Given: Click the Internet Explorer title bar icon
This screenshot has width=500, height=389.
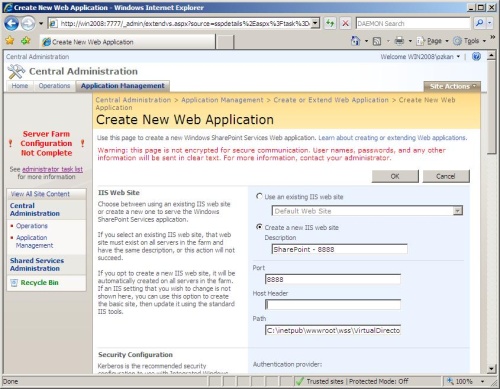Looking at the screenshot, I should point(8,7).
